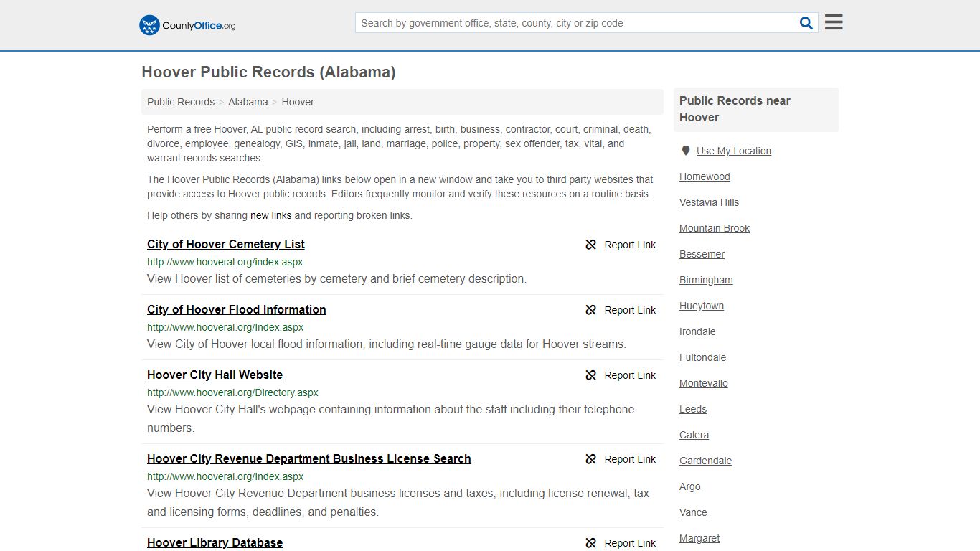The height and width of the screenshot is (551, 980).
Task: Follow the 'new links' hyperlink
Action: point(270,215)
